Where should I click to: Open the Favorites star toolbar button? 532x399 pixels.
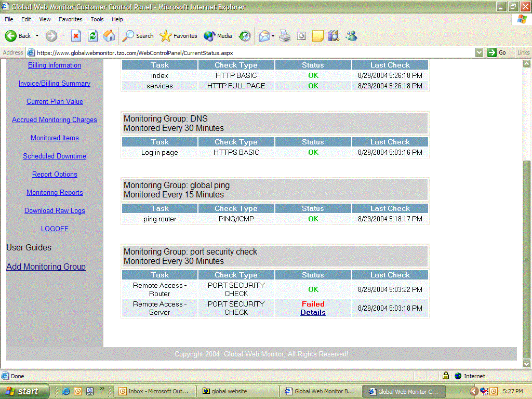[x=179, y=36]
